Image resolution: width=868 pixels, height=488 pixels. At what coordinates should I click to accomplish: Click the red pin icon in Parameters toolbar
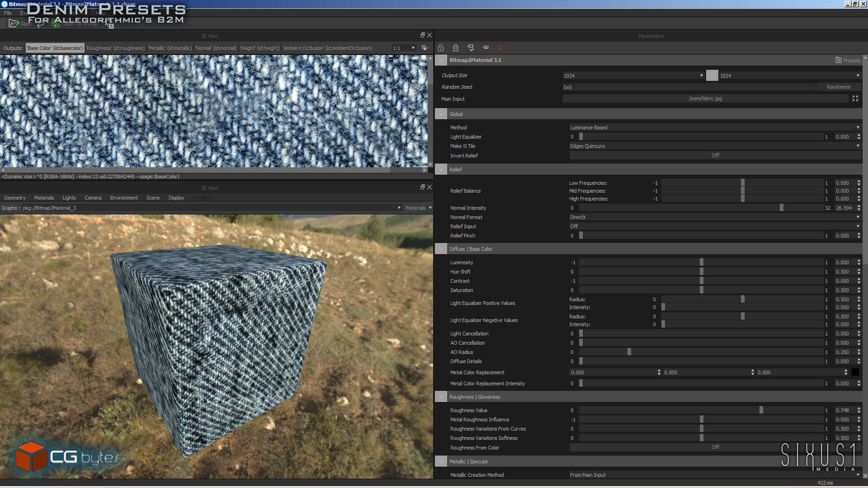point(486,47)
